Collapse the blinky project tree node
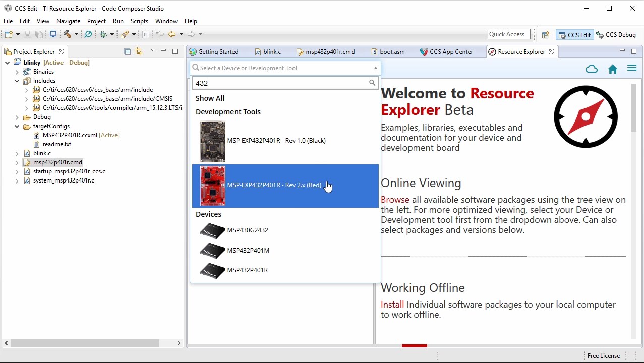The height and width of the screenshot is (363, 644). (8, 63)
